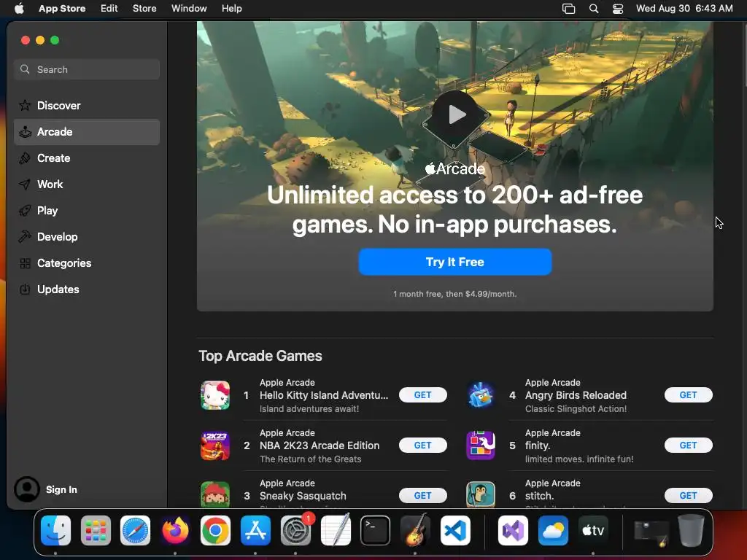Open Finder from the Dock
The width and height of the screenshot is (747, 560).
55,531
